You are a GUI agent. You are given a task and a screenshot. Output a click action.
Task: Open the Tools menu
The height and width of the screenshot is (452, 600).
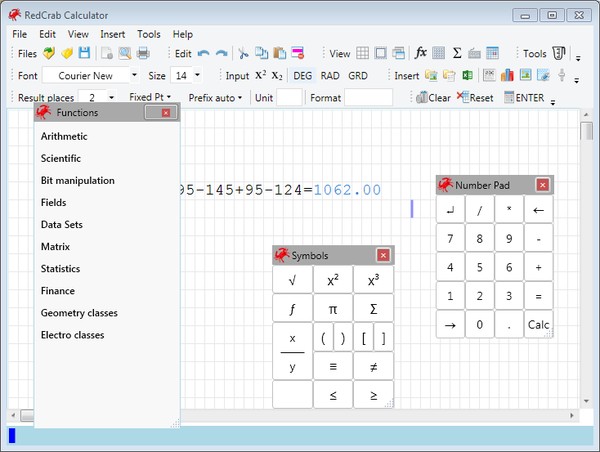[x=148, y=34]
